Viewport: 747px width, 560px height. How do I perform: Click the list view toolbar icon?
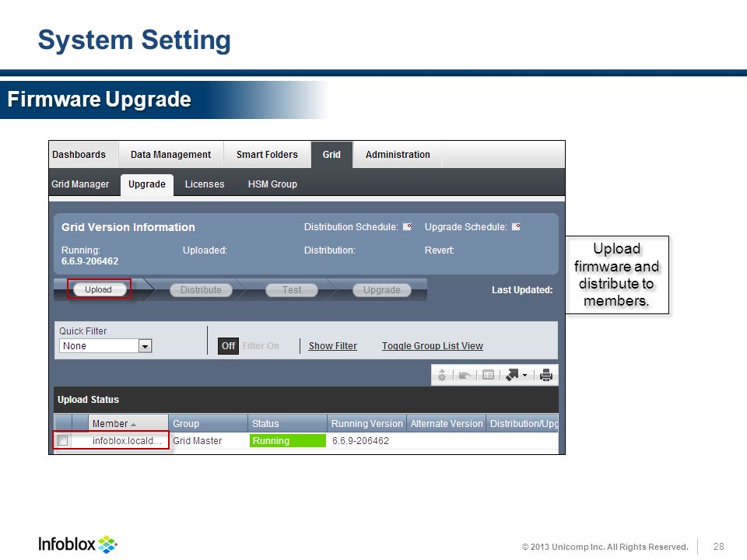(488, 375)
